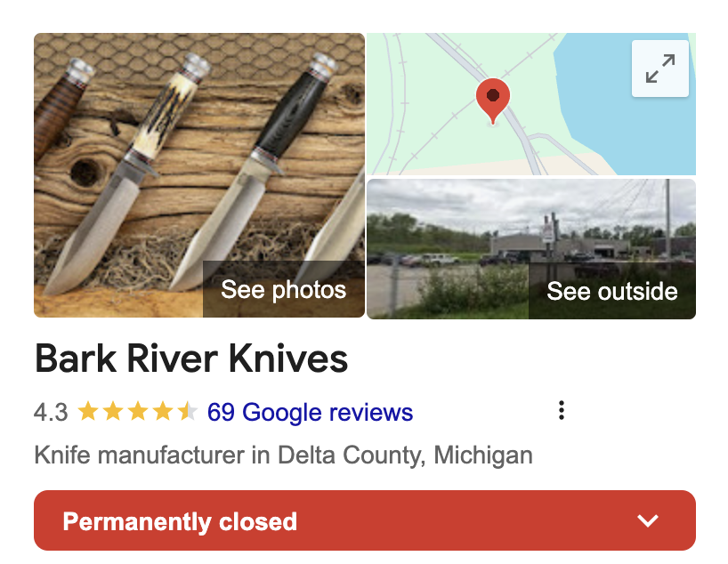
Task: Click the leather-handled knife at photo edge
Action: click(x=61, y=109)
